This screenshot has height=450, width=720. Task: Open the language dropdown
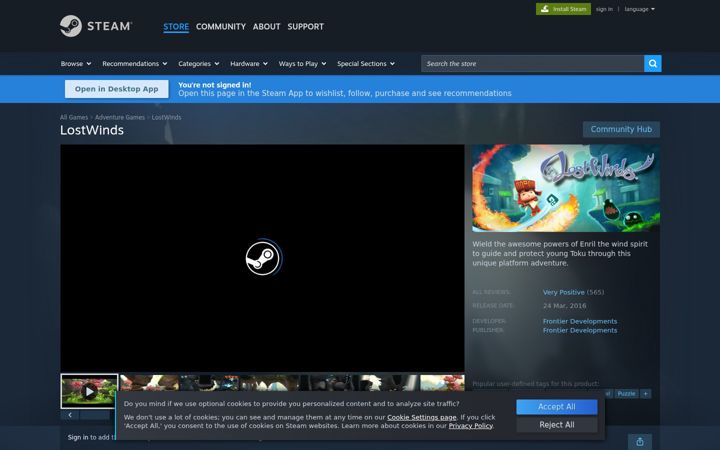click(x=639, y=9)
